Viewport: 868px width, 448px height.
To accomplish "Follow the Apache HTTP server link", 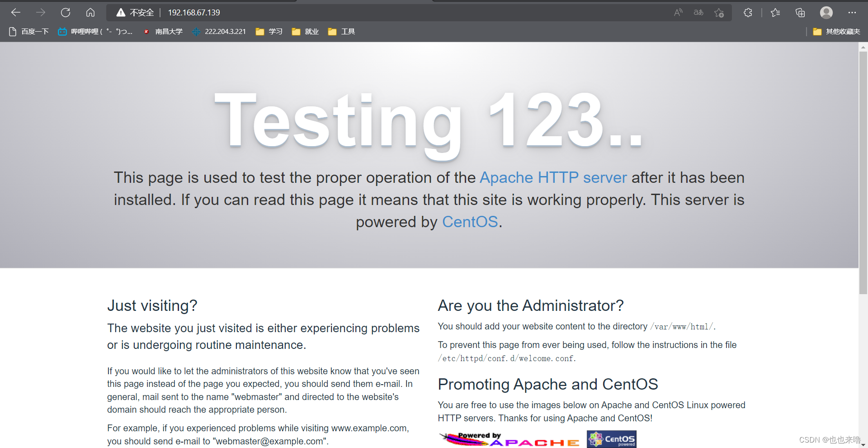I will (553, 178).
